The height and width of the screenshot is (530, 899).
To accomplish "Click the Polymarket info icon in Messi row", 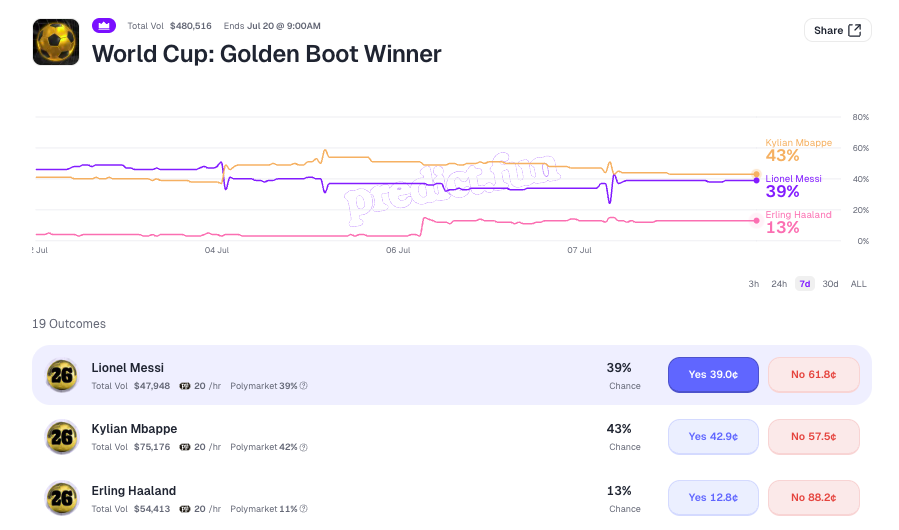I will pos(304,386).
